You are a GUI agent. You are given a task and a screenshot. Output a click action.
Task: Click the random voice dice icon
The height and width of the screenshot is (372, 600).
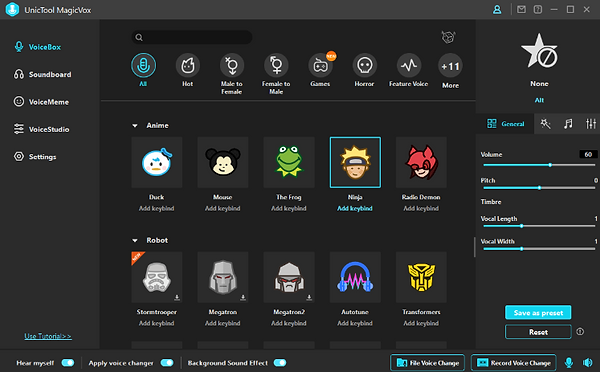click(x=448, y=37)
